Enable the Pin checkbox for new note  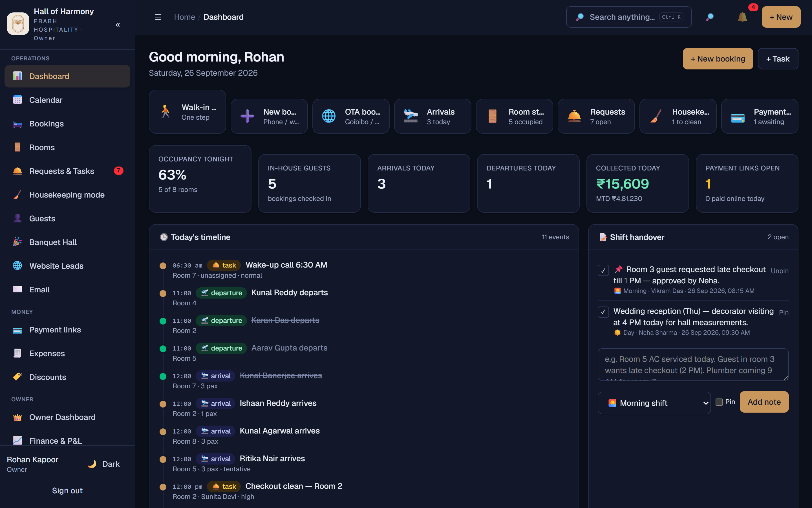719,402
